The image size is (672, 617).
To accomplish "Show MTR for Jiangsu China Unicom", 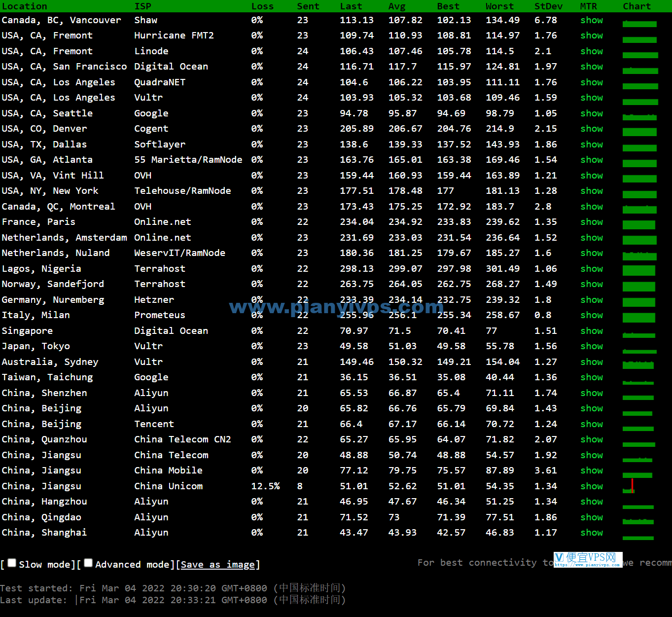I will point(592,486).
